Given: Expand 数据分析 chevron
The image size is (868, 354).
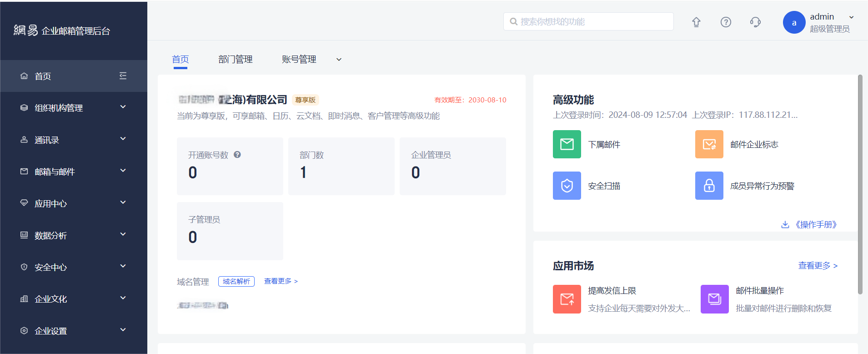Looking at the screenshot, I should tap(123, 234).
